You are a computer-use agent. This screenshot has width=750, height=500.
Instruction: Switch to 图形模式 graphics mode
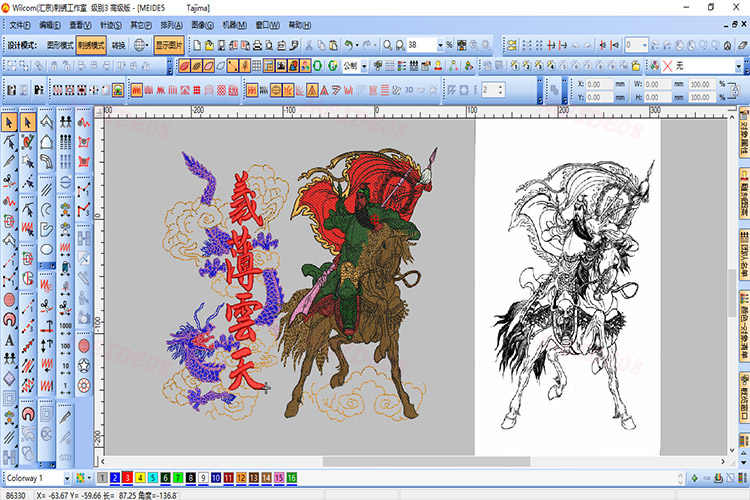coord(59,45)
